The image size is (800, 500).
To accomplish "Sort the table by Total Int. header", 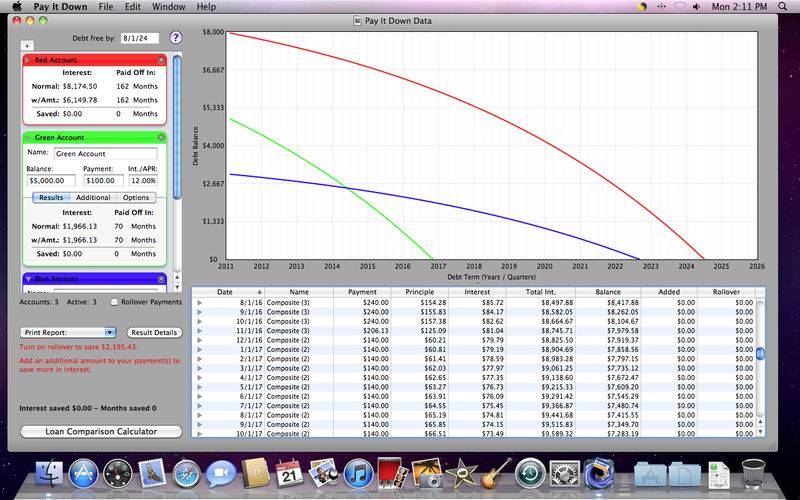I will point(540,292).
